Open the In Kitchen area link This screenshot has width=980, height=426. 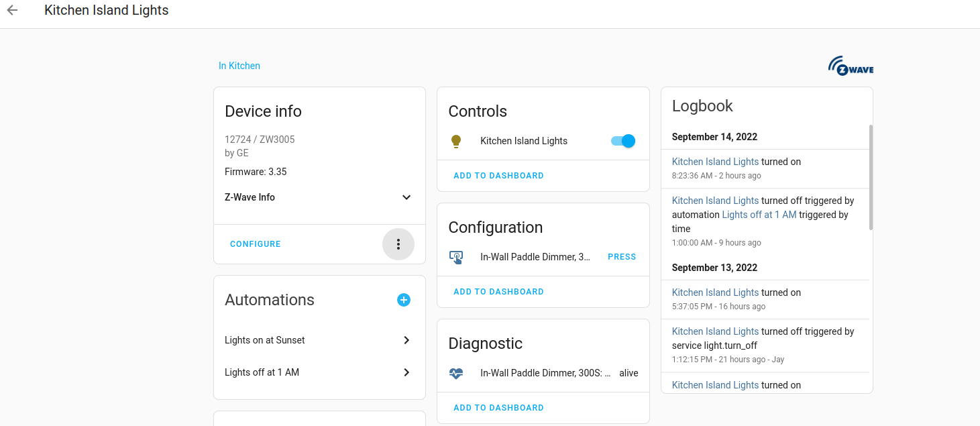(x=239, y=66)
